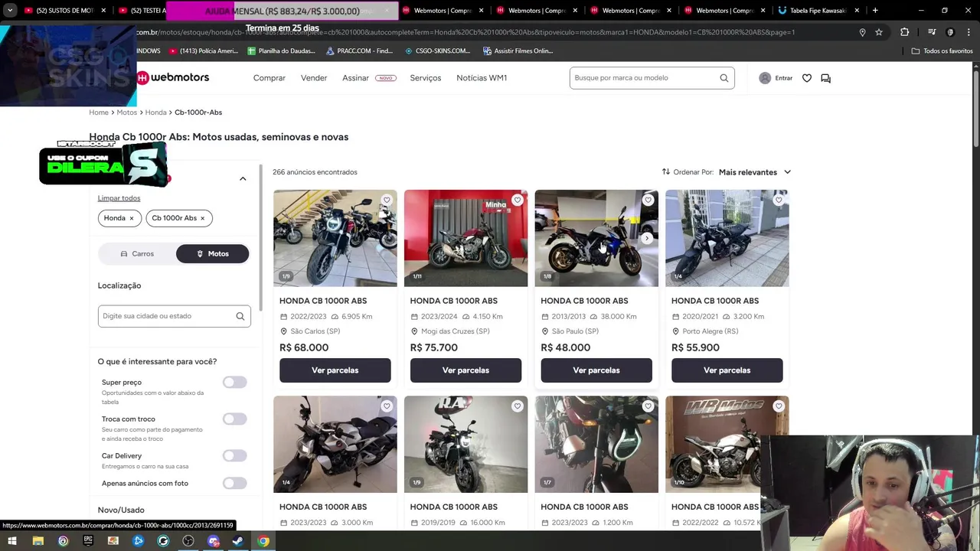Open File Explorer from the taskbar
The width and height of the screenshot is (980, 551).
point(38,541)
